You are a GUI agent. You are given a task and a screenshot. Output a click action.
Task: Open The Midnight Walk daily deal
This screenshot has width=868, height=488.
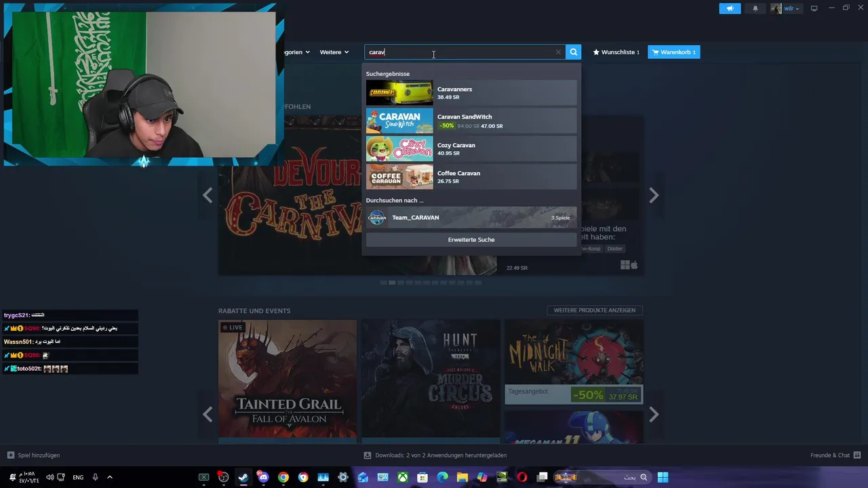tap(574, 362)
